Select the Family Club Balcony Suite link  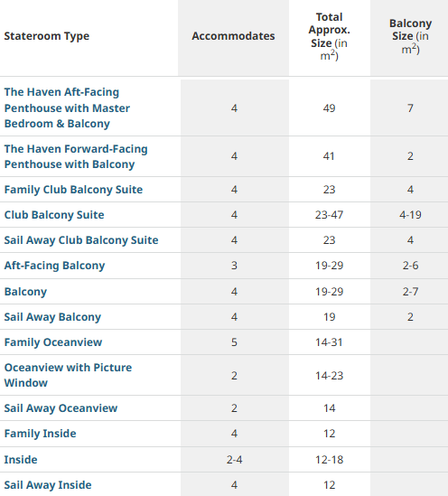click(73, 190)
